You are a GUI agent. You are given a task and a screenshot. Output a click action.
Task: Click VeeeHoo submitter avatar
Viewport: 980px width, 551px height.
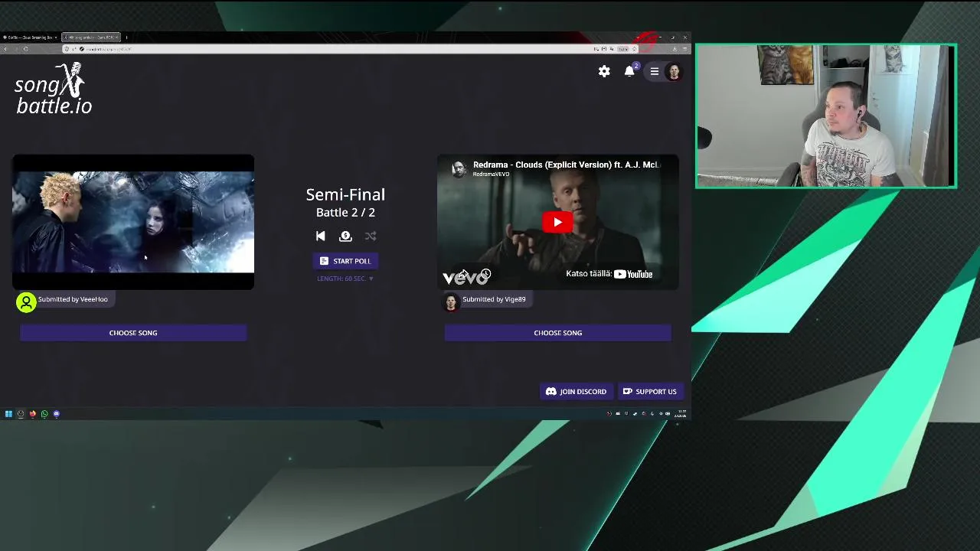point(26,302)
